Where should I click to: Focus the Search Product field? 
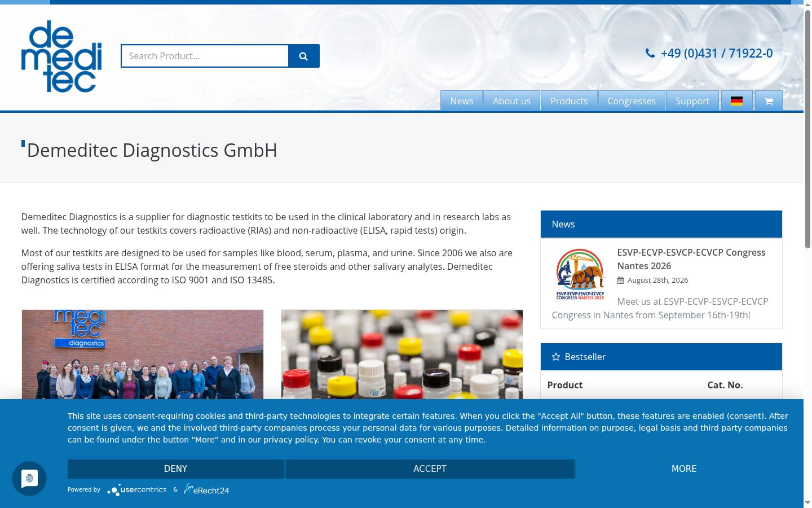point(205,56)
